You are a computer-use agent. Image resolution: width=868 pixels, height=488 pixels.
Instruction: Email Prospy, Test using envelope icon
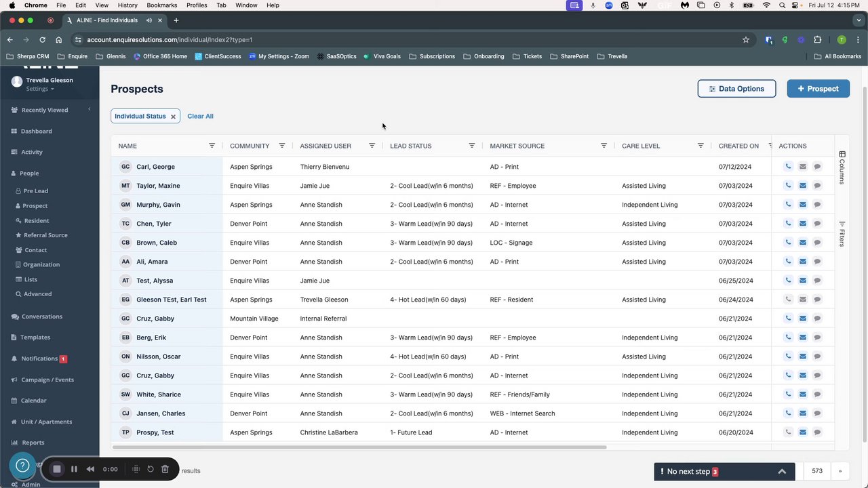coord(803,432)
